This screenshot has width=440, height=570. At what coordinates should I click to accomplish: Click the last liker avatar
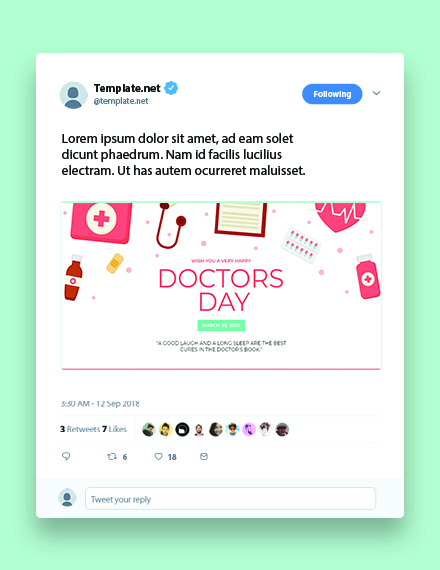tap(282, 429)
